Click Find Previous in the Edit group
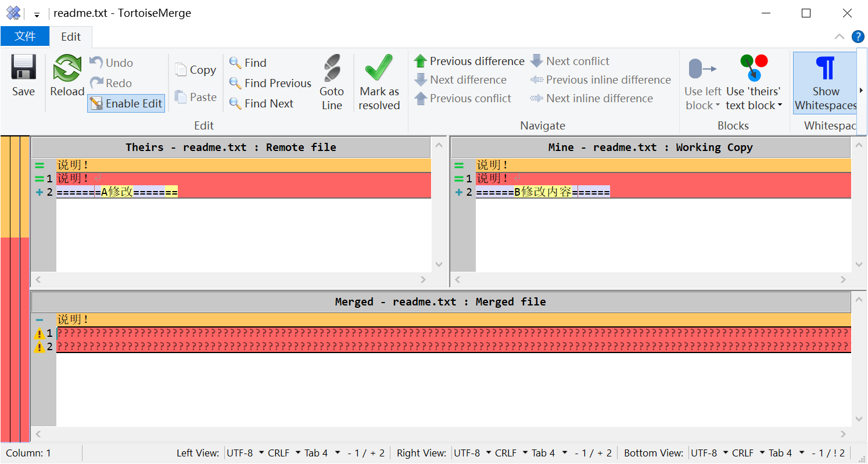The width and height of the screenshot is (868, 464). [271, 83]
